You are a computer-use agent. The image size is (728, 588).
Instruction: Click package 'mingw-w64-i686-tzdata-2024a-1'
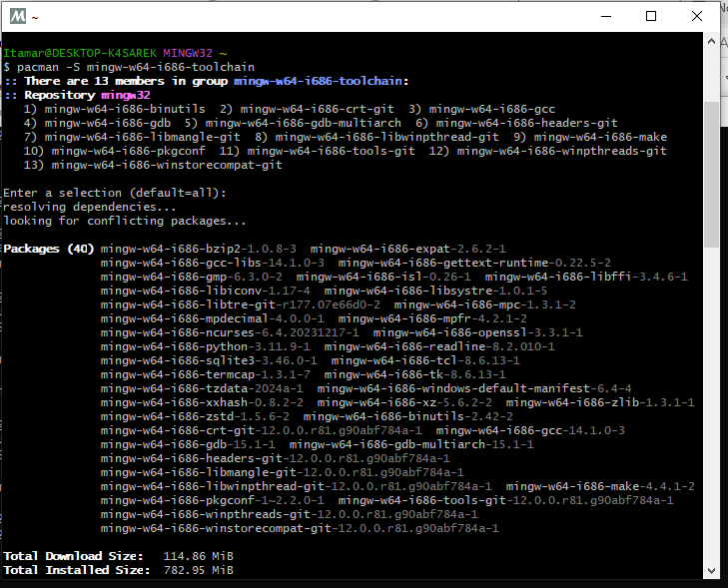[202, 388]
